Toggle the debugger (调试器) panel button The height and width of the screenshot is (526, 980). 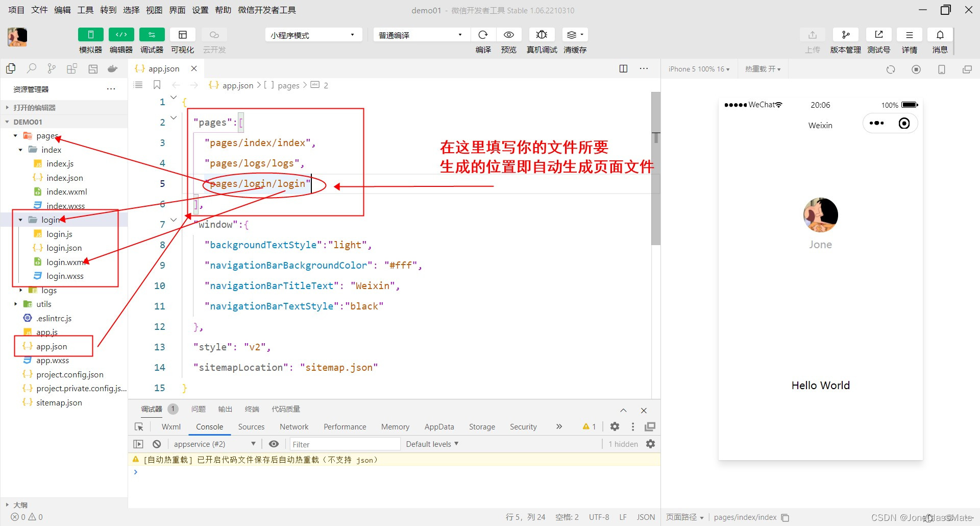pyautogui.click(x=152, y=35)
